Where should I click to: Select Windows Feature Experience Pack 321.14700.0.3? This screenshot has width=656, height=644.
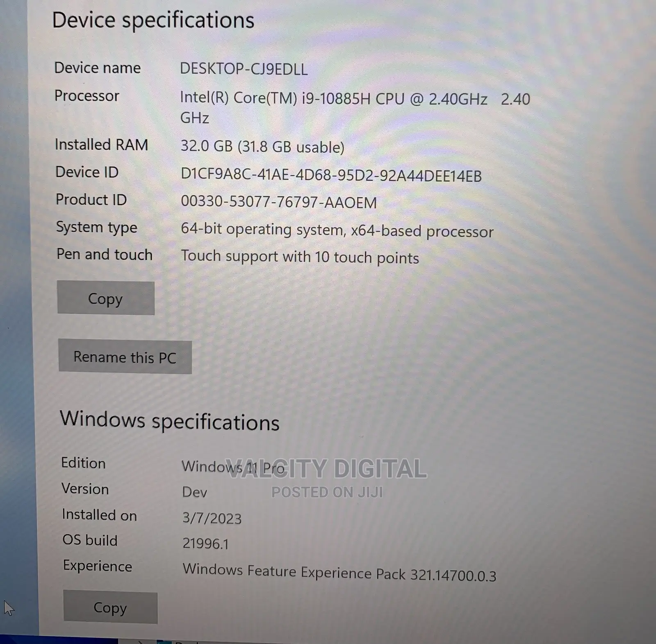[x=339, y=573]
